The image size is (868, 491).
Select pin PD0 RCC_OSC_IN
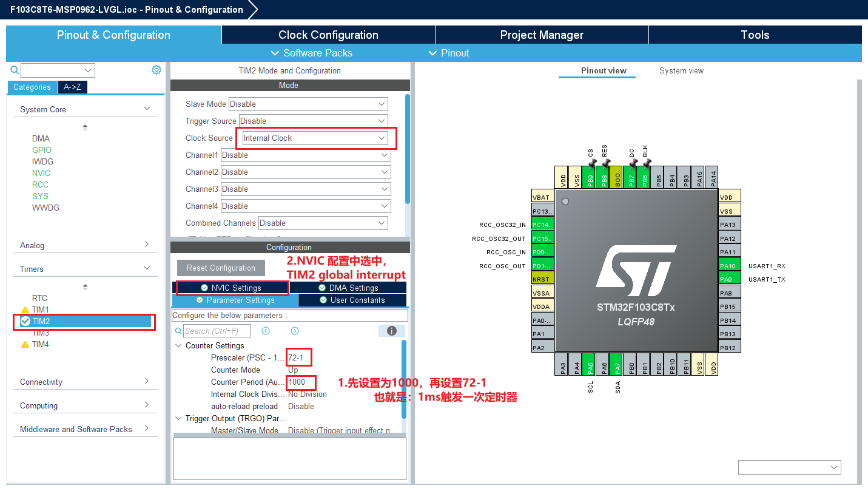(x=542, y=252)
